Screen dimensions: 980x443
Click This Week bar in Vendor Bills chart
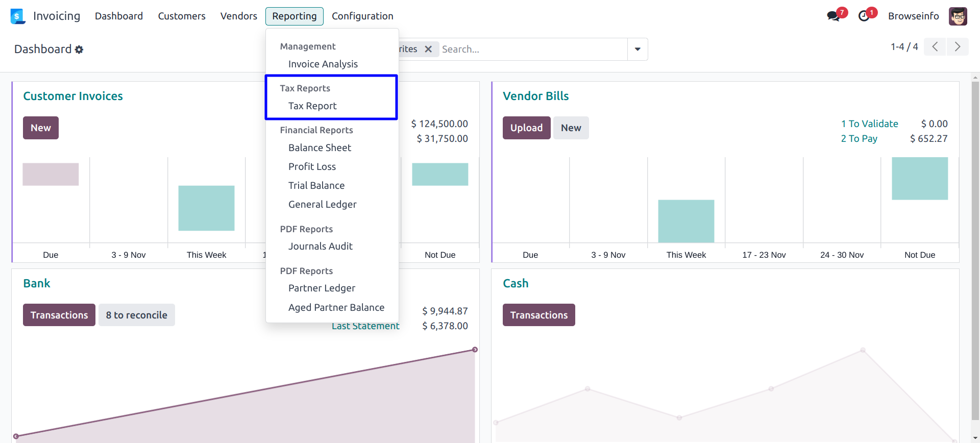pos(686,222)
